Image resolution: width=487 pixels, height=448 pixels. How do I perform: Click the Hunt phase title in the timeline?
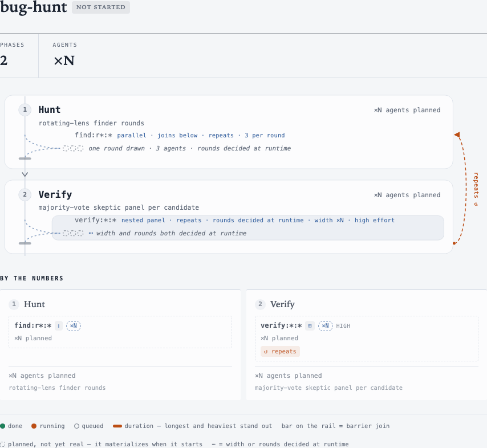click(x=50, y=109)
